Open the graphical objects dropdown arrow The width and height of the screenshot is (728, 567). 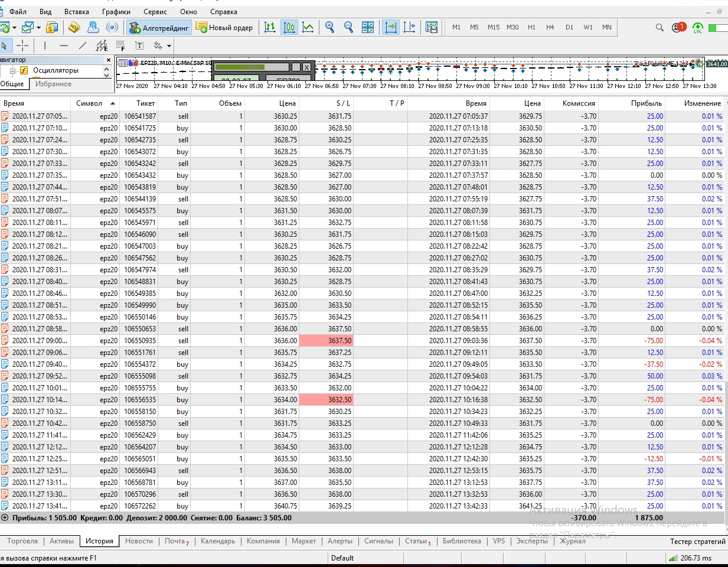pos(169,46)
